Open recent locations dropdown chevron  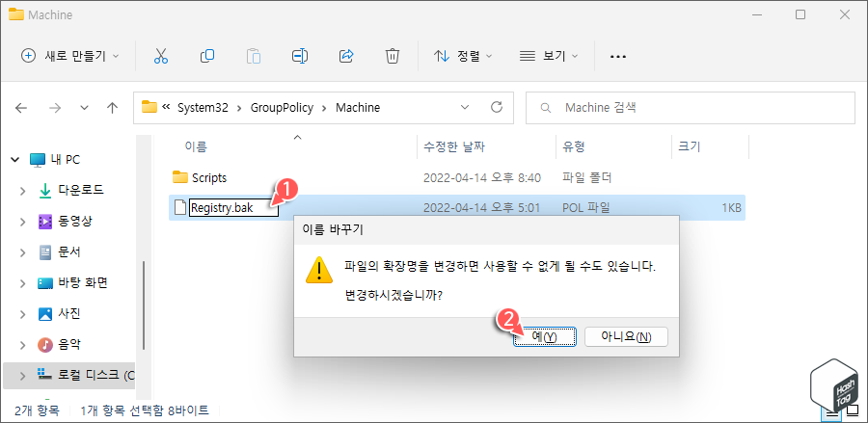pos(84,108)
